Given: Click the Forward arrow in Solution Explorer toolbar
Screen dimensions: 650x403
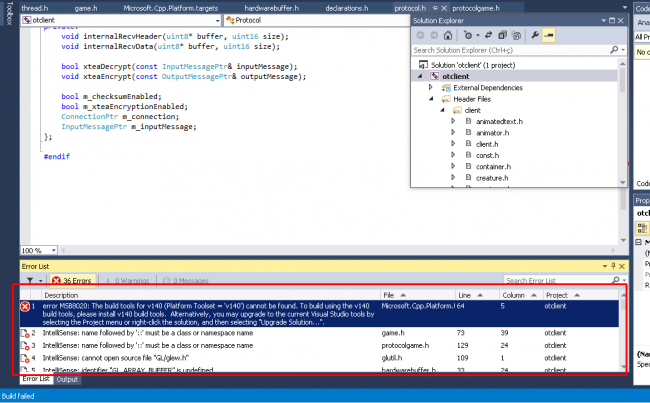Looking at the screenshot, I should (434, 36).
